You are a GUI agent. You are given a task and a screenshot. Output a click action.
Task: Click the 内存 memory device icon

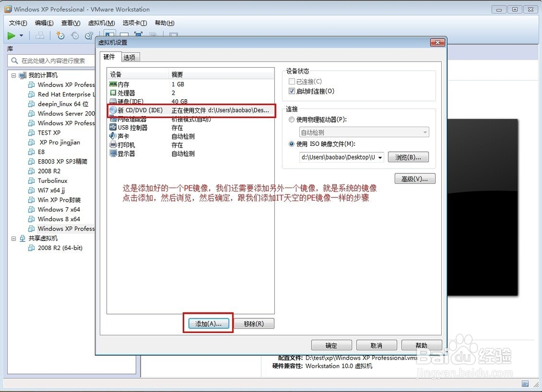click(x=113, y=84)
